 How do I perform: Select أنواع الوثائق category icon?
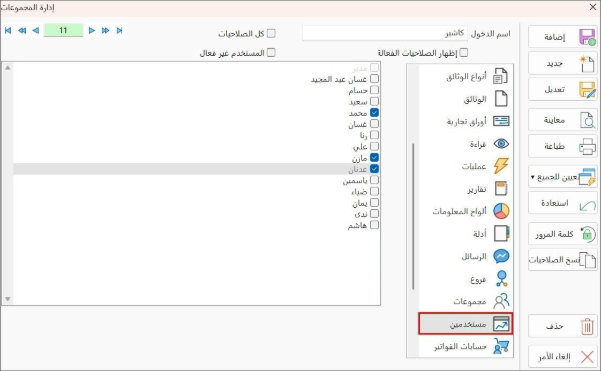click(501, 76)
